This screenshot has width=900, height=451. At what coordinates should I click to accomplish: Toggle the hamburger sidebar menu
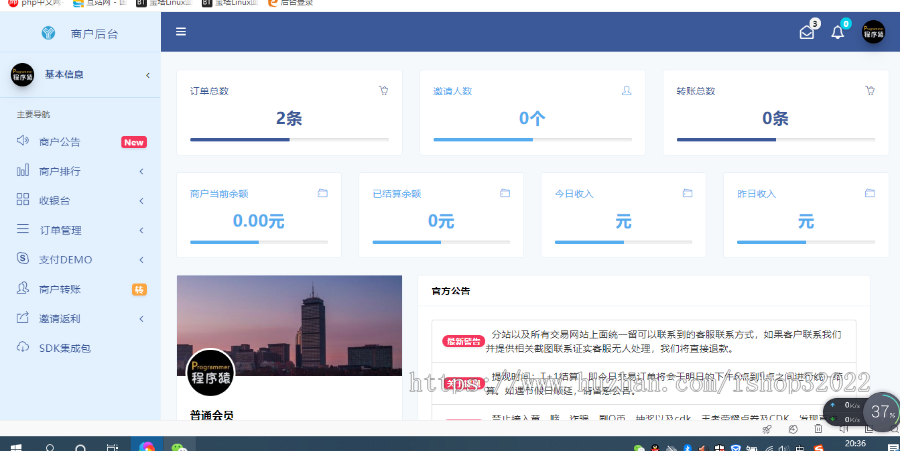coord(181,32)
